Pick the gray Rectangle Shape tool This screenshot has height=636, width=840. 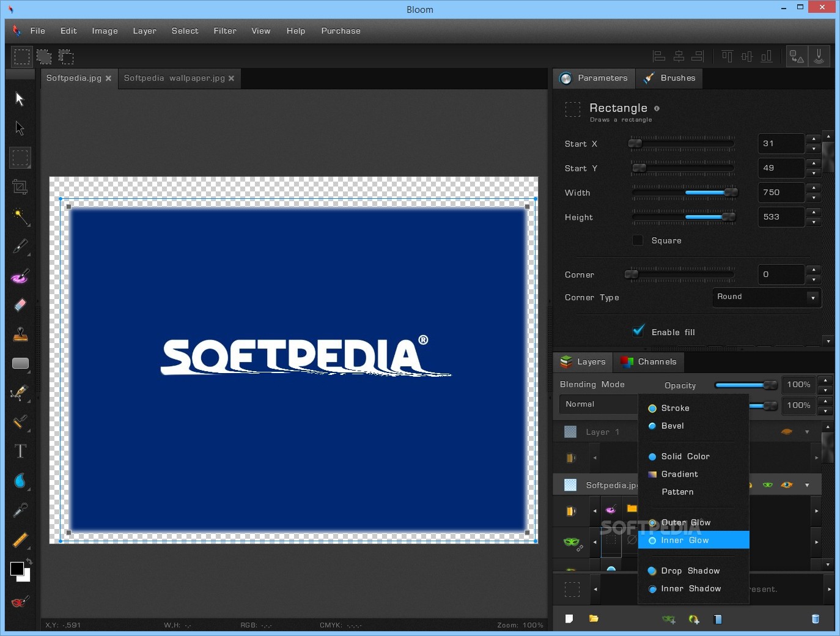[20, 363]
